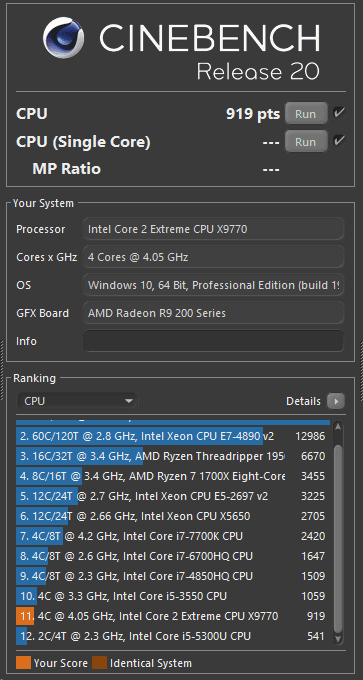Toggle the CPU test checkbox

tap(339, 114)
